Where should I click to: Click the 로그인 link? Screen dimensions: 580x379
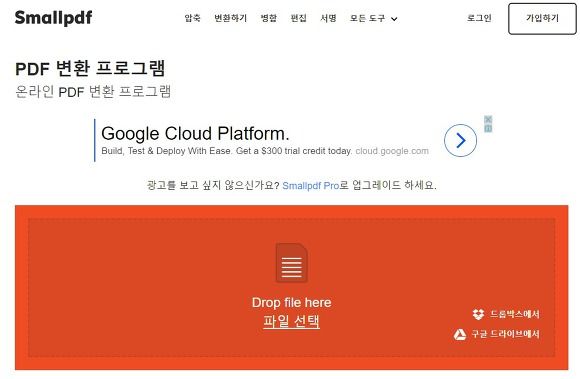tap(479, 18)
